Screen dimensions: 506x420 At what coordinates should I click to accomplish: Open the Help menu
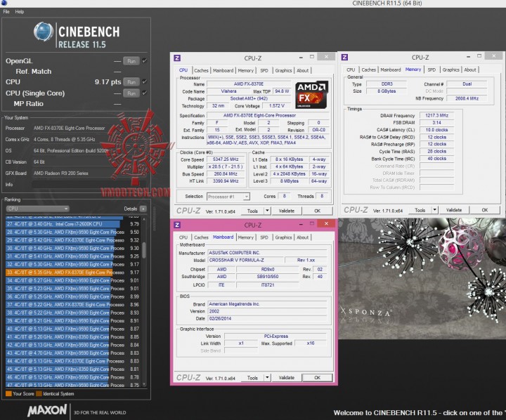[20, 12]
